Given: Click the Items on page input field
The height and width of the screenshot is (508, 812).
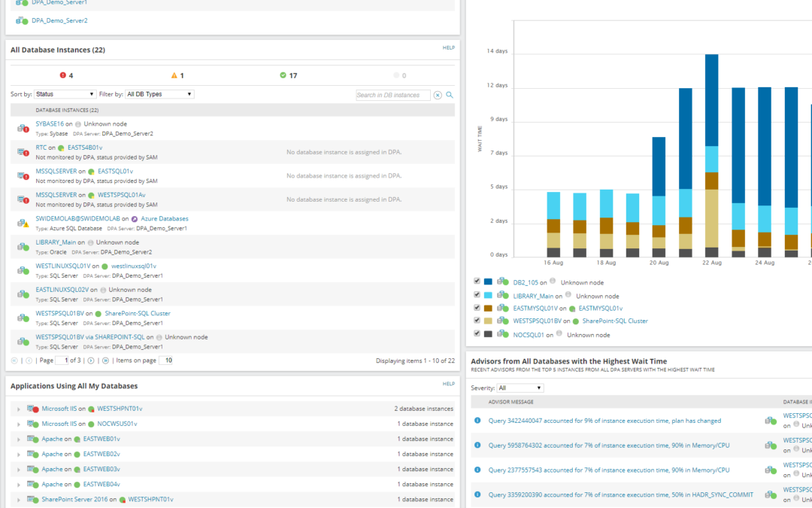Looking at the screenshot, I should tap(165, 360).
